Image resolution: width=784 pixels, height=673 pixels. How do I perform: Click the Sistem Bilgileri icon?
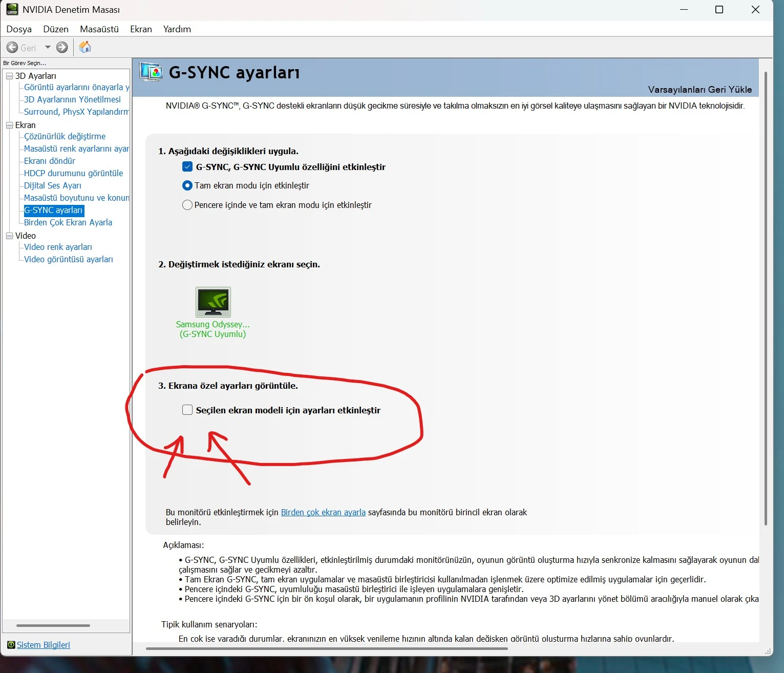pyautogui.click(x=11, y=645)
